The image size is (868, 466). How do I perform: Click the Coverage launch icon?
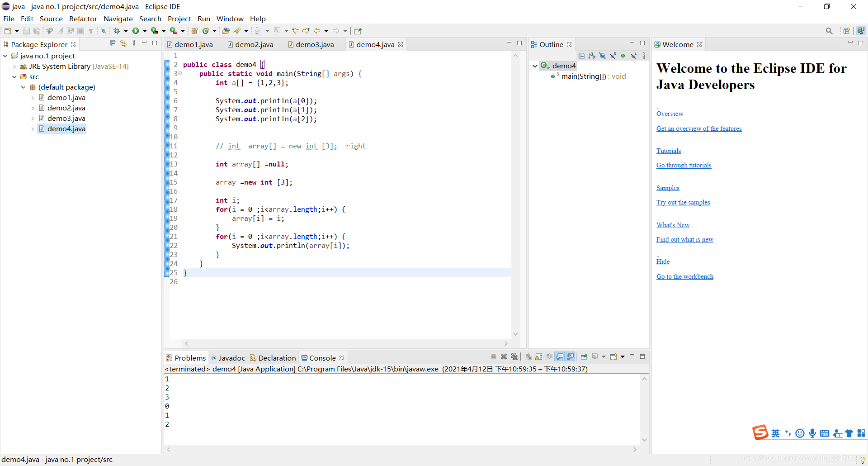[x=154, y=31]
